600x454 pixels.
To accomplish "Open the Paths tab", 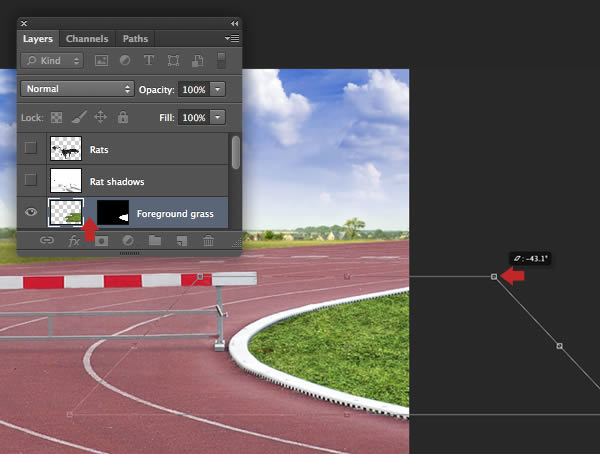I will pyautogui.click(x=135, y=39).
